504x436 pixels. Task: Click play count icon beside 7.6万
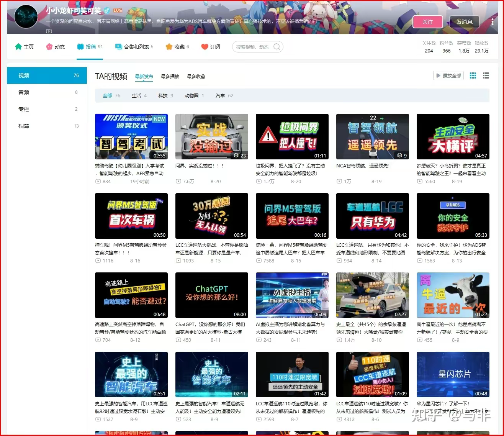click(178, 182)
